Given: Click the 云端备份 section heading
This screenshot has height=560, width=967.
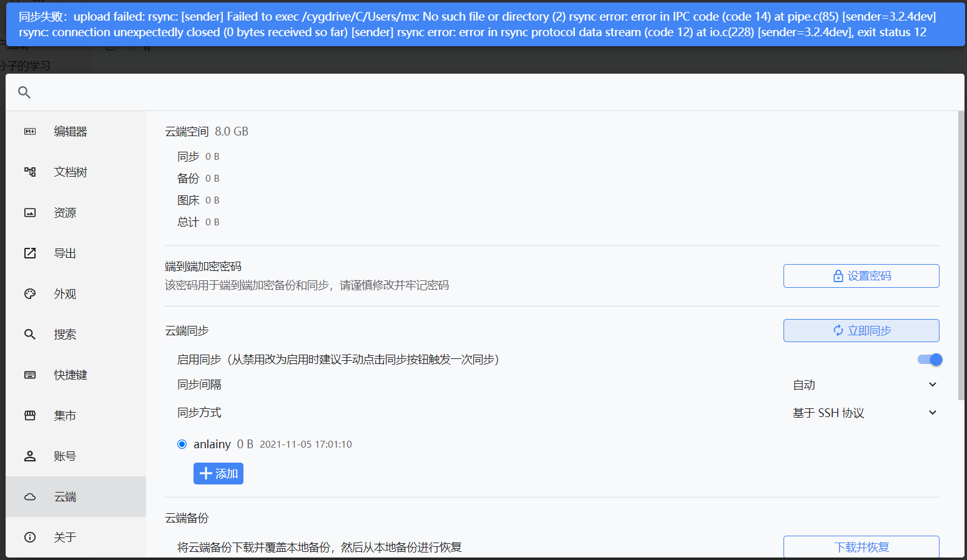Looking at the screenshot, I should 187,518.
